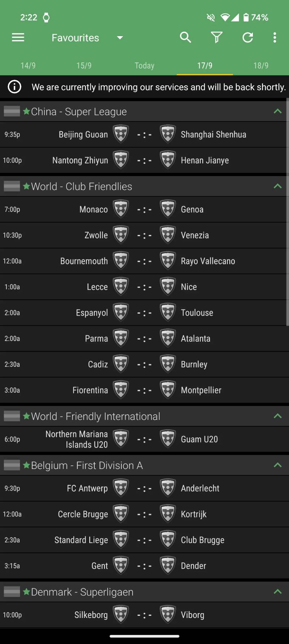Tap the search magnifier icon
The image size is (289, 644).
pos(185,38)
